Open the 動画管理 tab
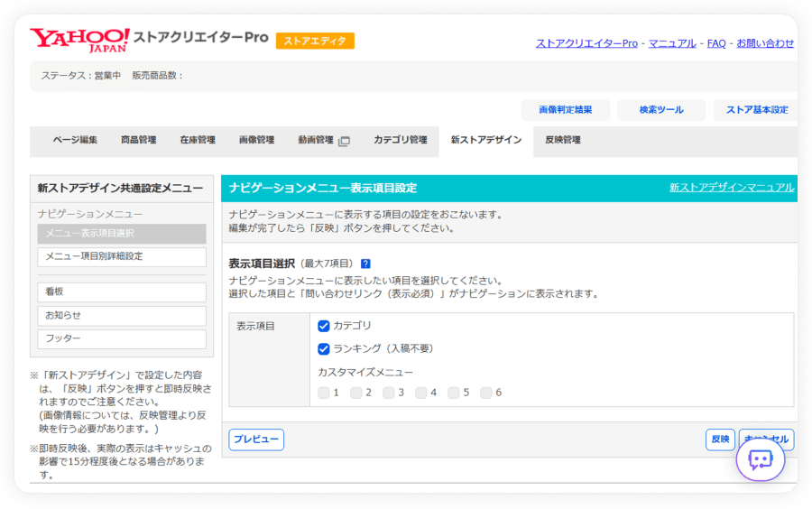Viewport: 812px width, 509px height. (x=316, y=140)
